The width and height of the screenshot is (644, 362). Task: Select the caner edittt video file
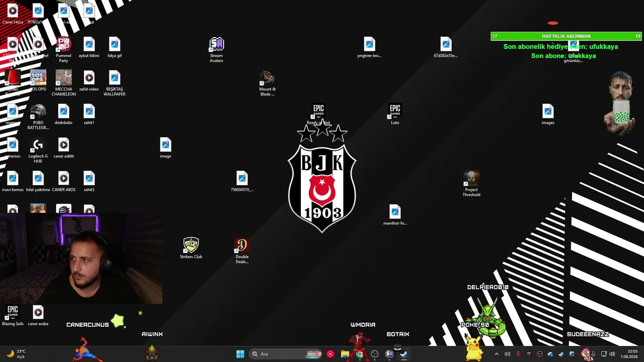pyautogui.click(x=63, y=148)
